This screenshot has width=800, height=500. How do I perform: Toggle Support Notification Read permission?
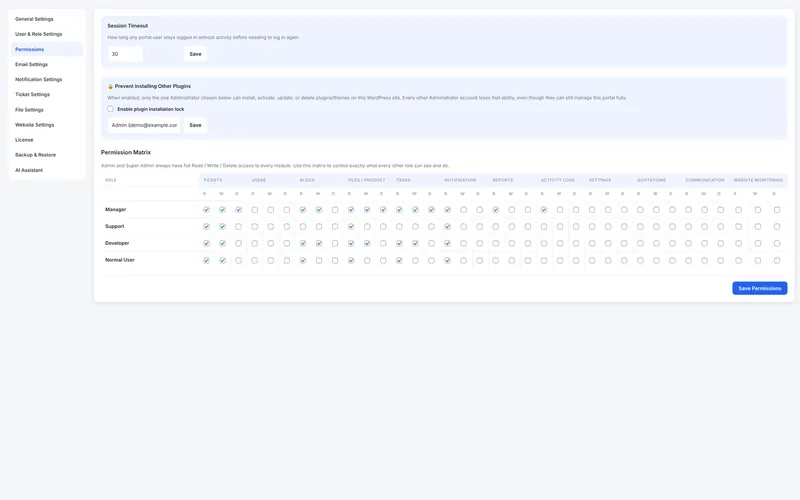click(447, 227)
